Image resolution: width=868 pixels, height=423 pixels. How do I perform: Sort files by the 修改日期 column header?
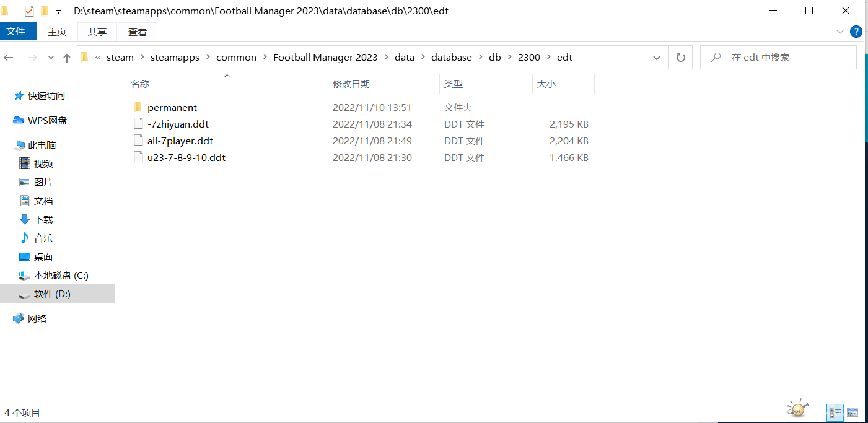pos(351,84)
